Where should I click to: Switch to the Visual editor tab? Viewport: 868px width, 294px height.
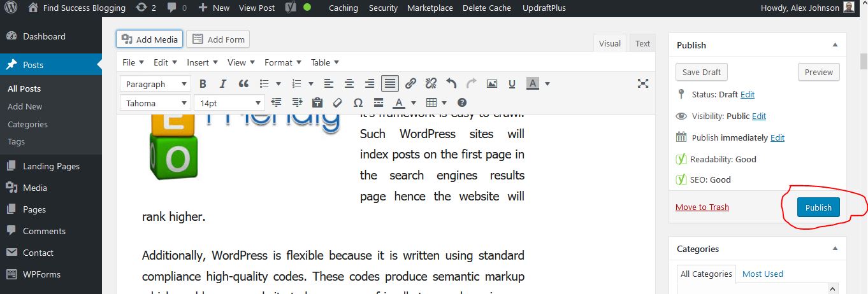610,43
